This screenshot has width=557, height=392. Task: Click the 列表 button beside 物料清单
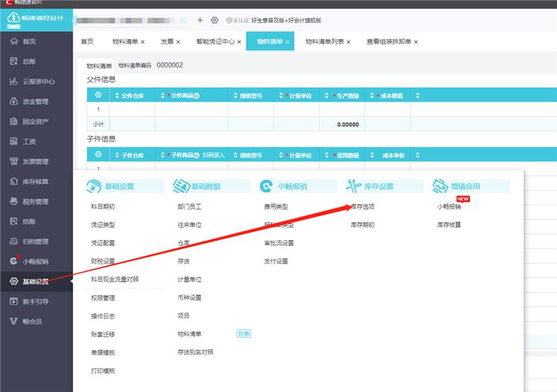(x=244, y=334)
